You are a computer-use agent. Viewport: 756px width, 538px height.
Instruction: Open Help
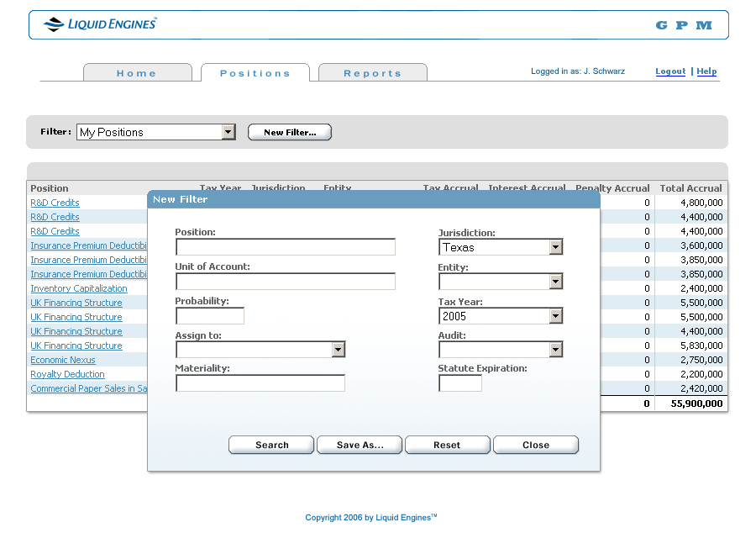706,71
